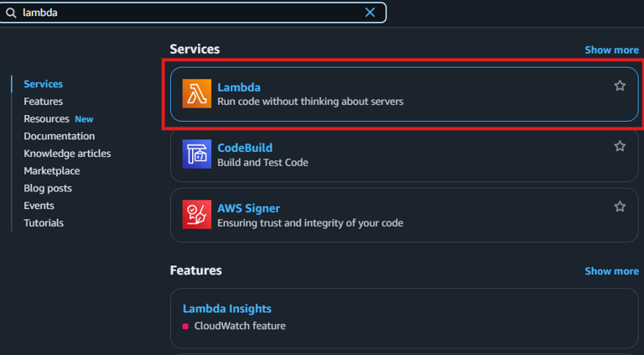The width and height of the screenshot is (644, 355).
Task: Open the Marketplace results category
Action: [51, 171]
